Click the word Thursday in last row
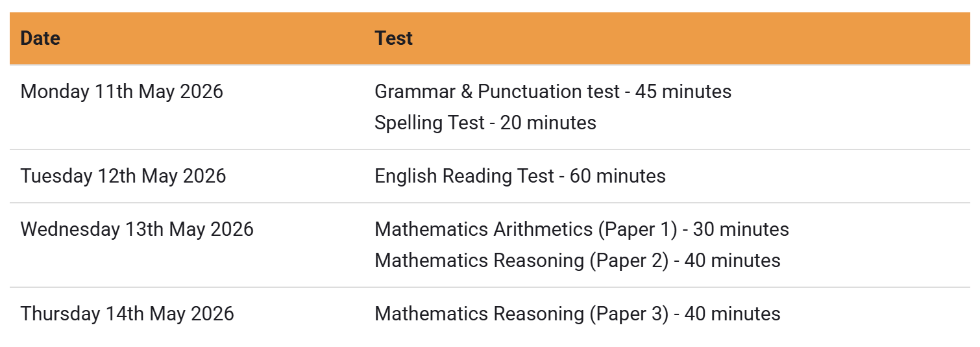The image size is (980, 347). [60, 314]
